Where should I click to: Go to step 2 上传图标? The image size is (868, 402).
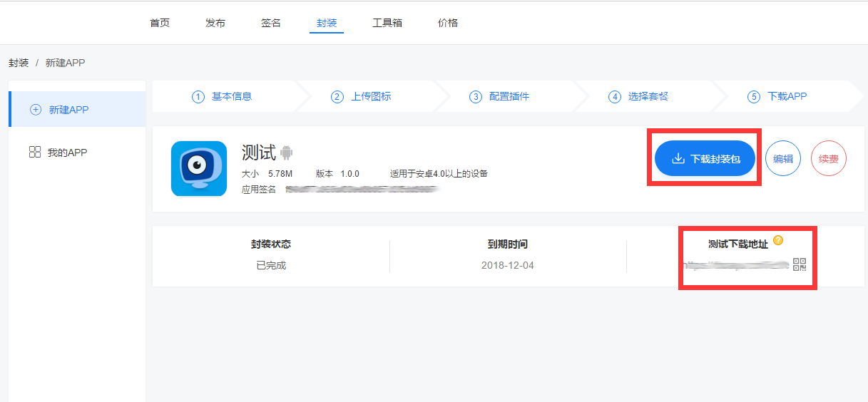(362, 96)
